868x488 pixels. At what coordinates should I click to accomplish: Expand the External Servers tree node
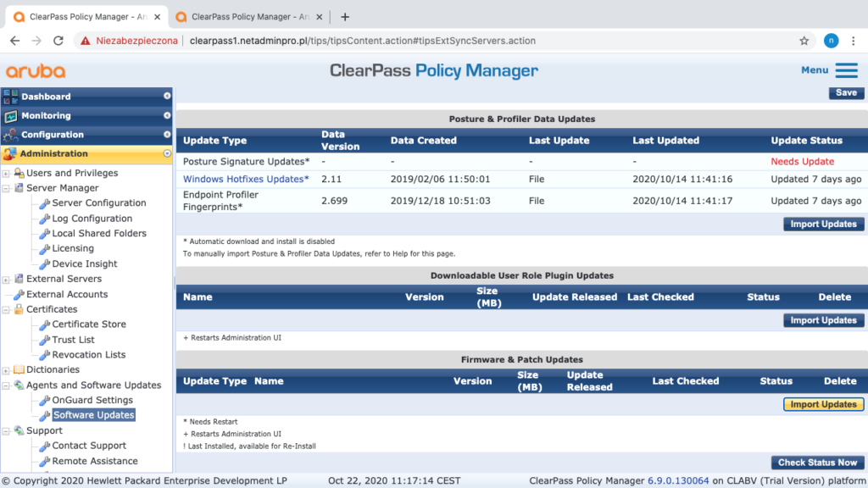[6, 280]
